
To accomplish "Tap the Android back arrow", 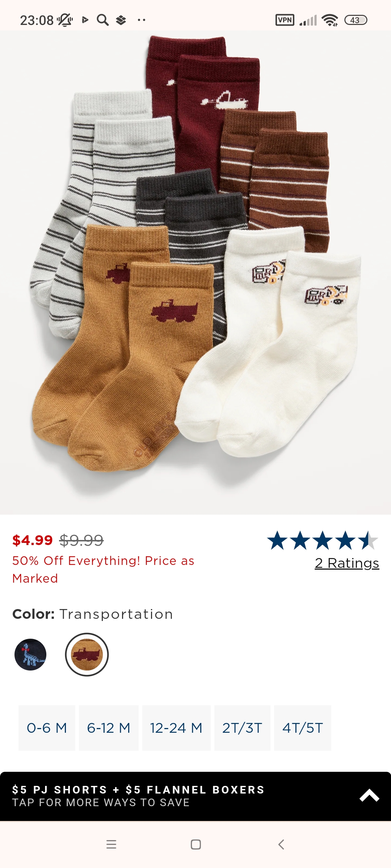I will coord(281,844).
